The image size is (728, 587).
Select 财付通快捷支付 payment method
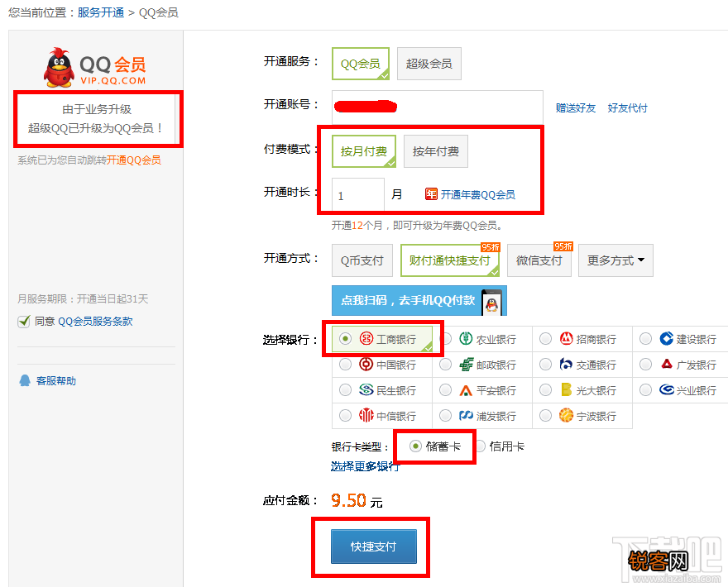pyautogui.click(x=450, y=260)
